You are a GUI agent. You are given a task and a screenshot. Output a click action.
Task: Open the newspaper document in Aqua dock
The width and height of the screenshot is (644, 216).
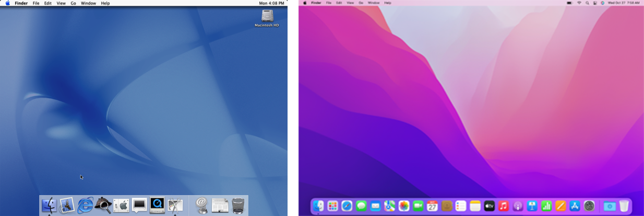220,206
